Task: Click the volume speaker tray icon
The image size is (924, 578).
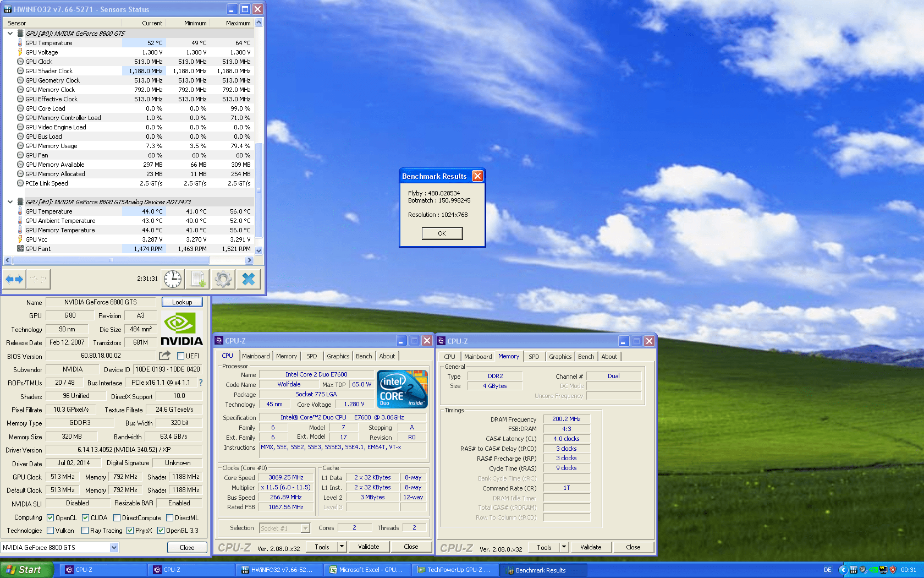Action: click(x=863, y=570)
